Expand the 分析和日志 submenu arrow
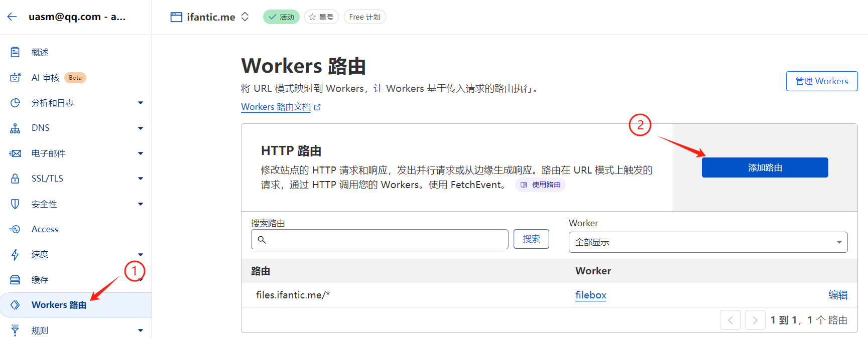This screenshot has width=868, height=339. point(141,103)
